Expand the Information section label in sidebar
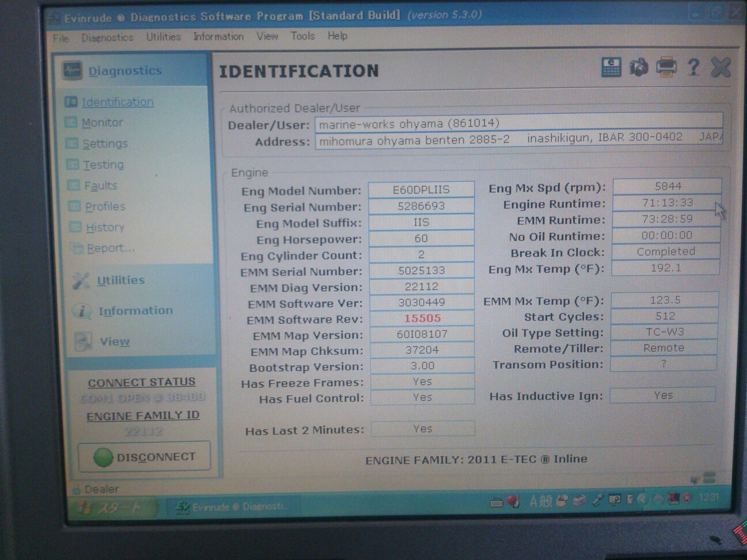This screenshot has width=747, height=560. [135, 311]
